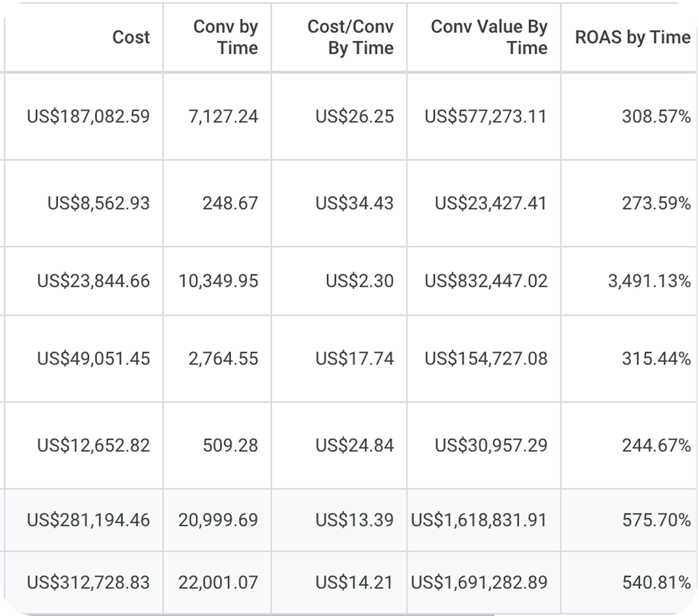Click the Conv by Time column header

point(225,37)
